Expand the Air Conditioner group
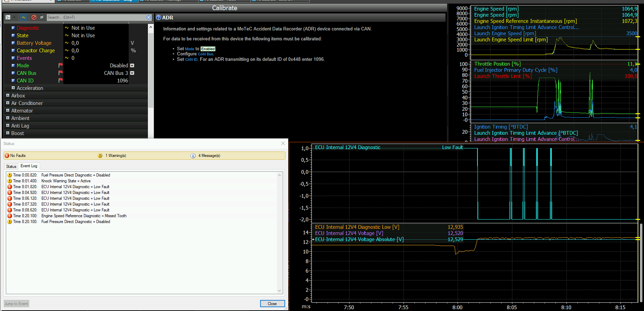Screen dimensions: 644x311 [8, 103]
